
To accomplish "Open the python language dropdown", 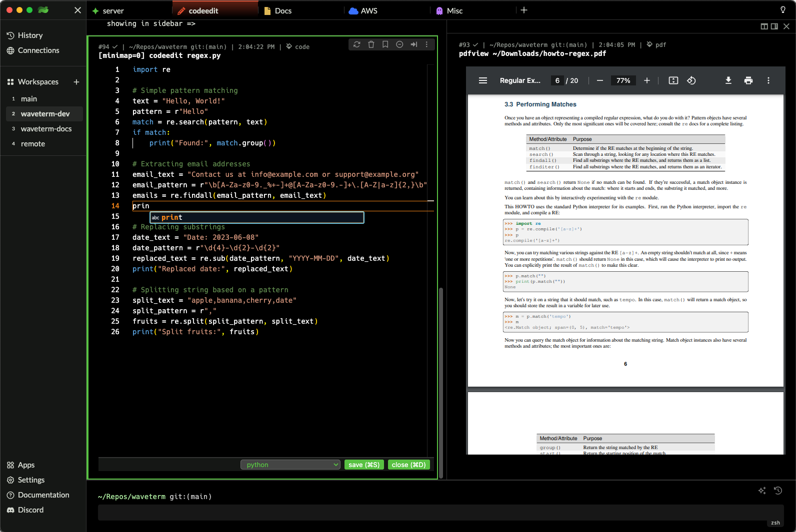I will [290, 465].
